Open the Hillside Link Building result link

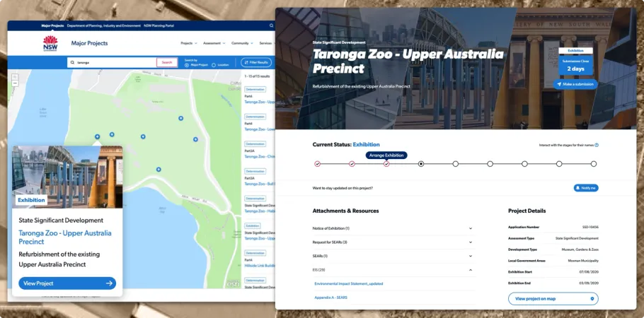click(x=260, y=266)
